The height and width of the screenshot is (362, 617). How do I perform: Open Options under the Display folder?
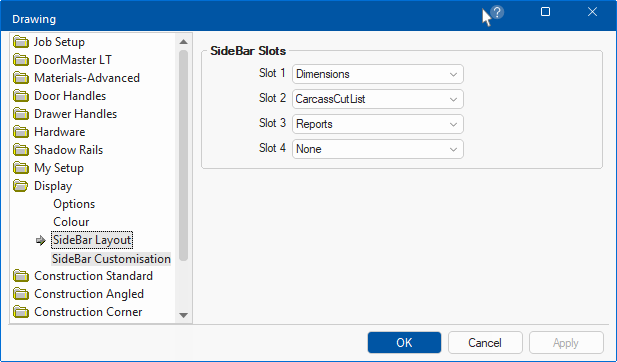[x=74, y=204]
